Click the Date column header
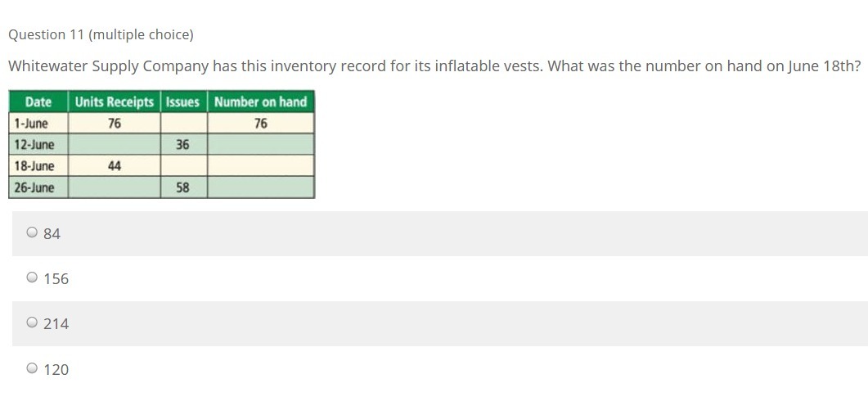The image size is (868, 397). coord(38,102)
